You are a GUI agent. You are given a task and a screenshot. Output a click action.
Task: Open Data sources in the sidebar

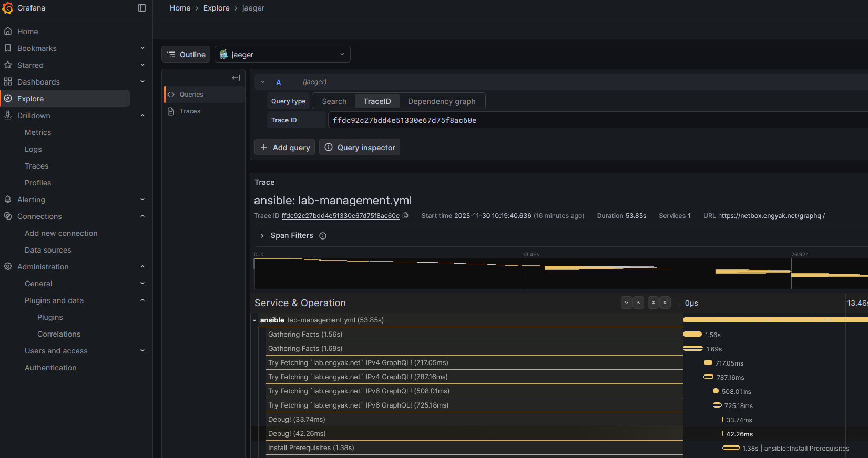click(48, 250)
